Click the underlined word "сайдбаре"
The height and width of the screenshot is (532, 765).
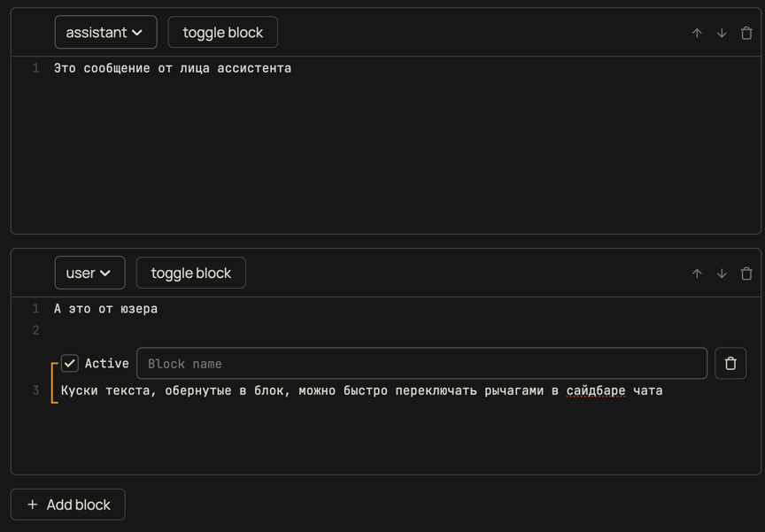[x=595, y=390]
